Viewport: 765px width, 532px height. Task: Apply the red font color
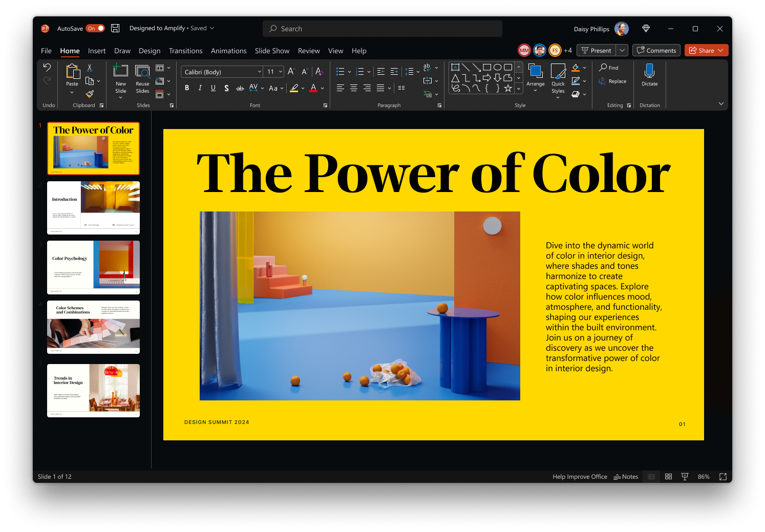click(x=314, y=88)
